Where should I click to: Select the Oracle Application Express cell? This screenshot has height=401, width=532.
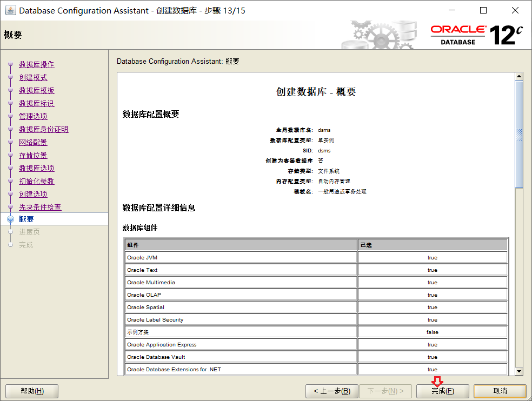pos(241,344)
